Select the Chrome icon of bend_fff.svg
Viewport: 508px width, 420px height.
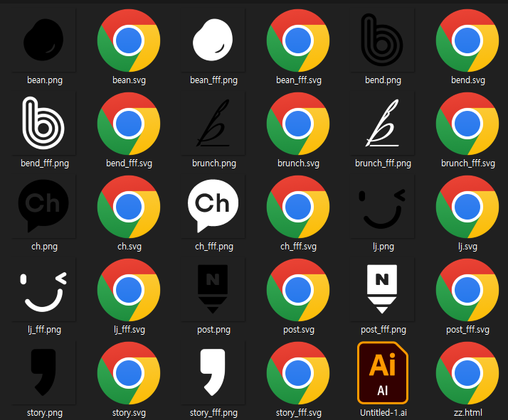tap(129, 124)
